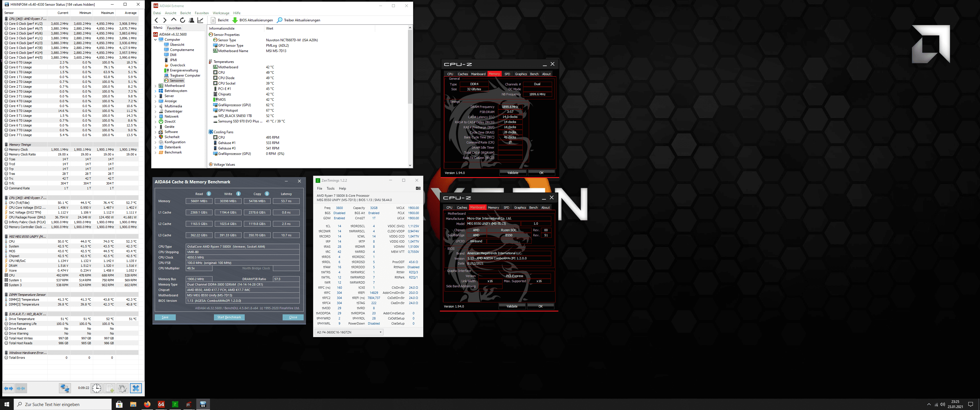Expand the Benchmark tree node
The height and width of the screenshot is (410, 980).
(155, 153)
